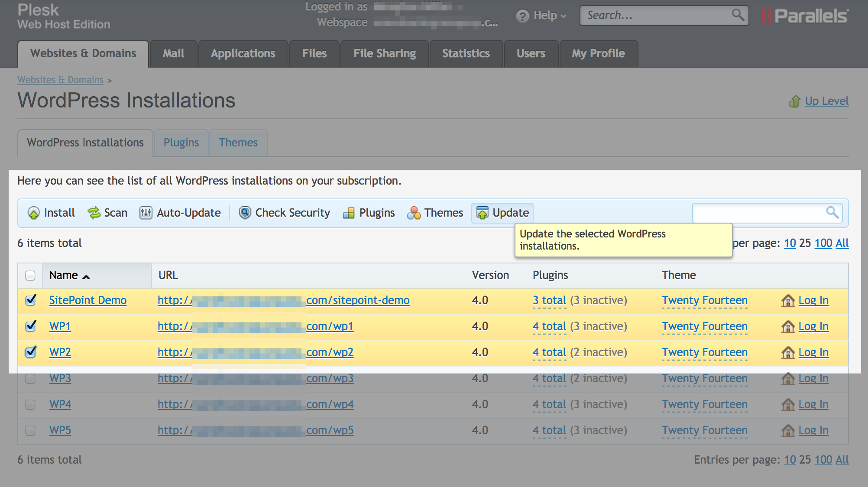Open the Applications tab

pyautogui.click(x=243, y=54)
